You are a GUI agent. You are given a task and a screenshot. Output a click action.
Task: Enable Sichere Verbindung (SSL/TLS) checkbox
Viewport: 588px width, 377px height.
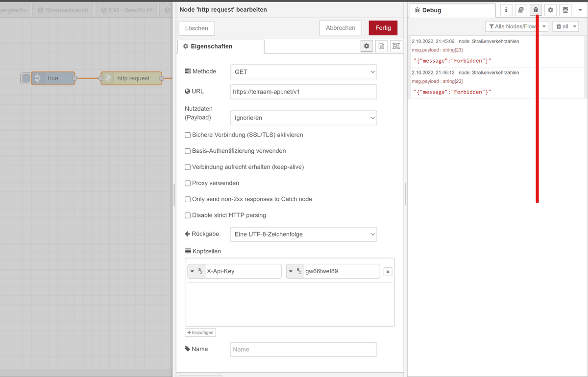click(x=188, y=135)
